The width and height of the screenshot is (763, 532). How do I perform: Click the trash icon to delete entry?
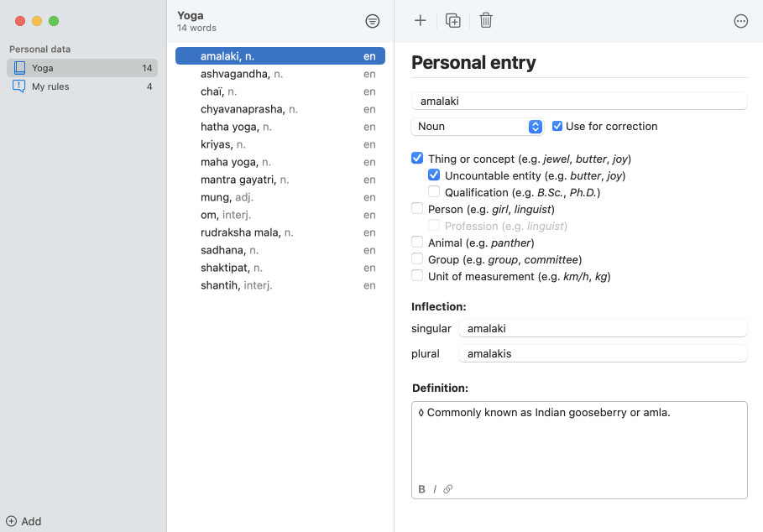coord(486,21)
